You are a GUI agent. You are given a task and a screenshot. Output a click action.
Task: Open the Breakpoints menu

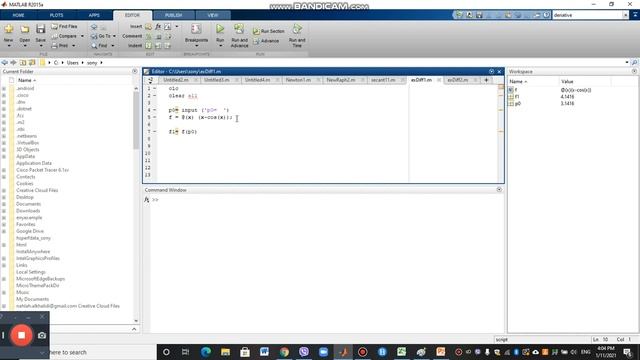pyautogui.click(x=196, y=35)
